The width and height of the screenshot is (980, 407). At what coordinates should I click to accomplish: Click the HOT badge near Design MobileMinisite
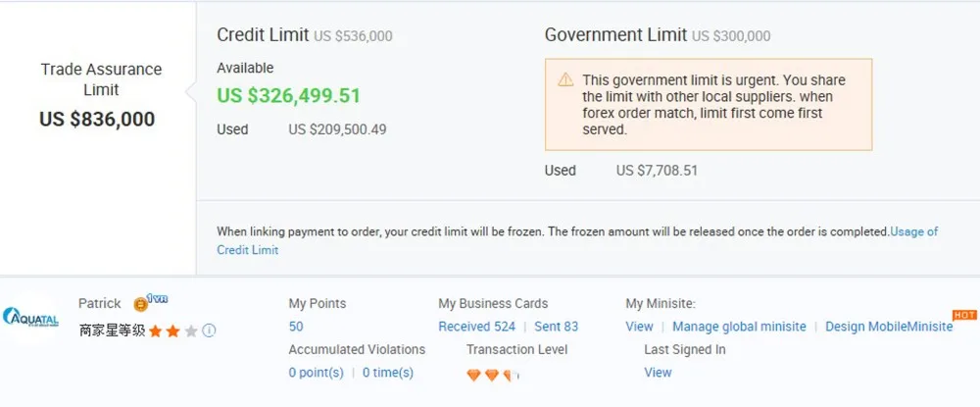click(964, 315)
